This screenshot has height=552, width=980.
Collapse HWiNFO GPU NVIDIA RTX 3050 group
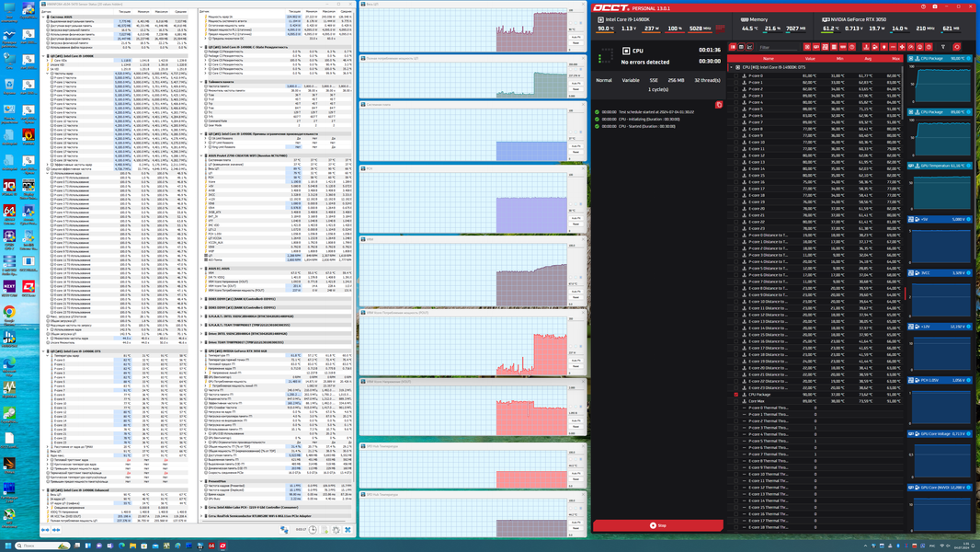(x=202, y=351)
